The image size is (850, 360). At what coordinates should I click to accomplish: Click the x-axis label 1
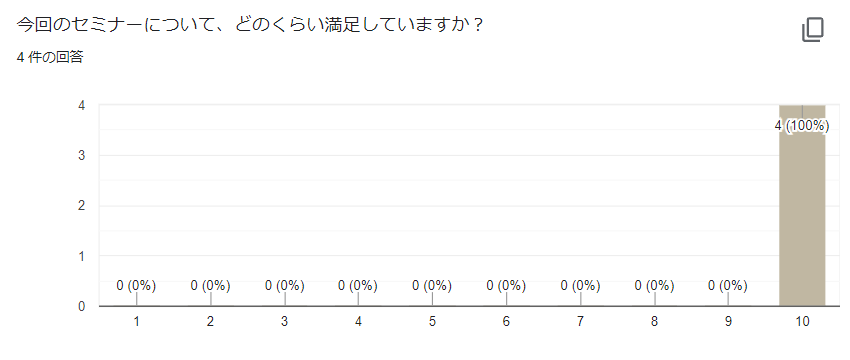tap(136, 322)
